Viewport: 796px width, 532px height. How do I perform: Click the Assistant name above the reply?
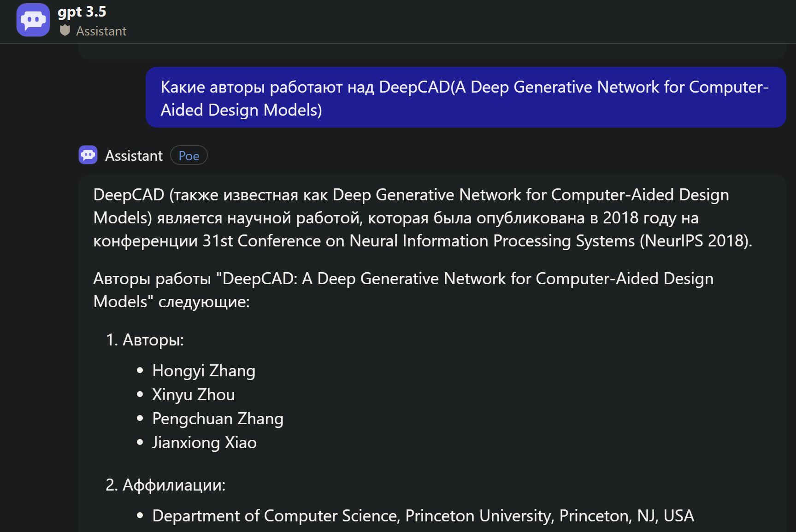pos(134,156)
